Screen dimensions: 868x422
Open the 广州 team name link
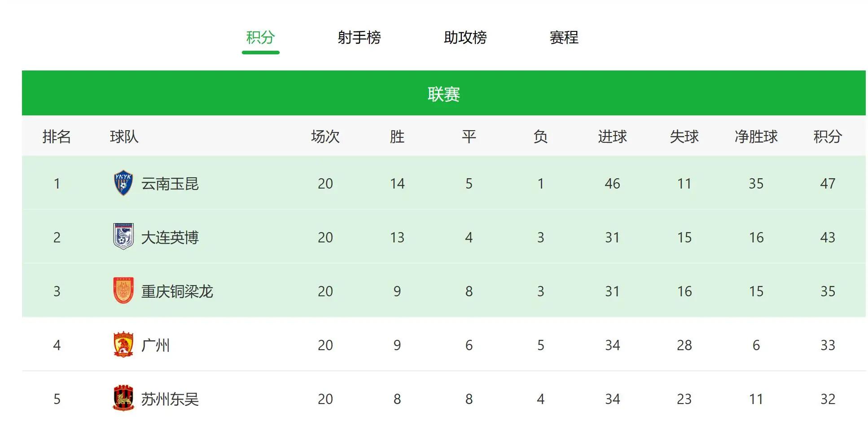pos(156,345)
